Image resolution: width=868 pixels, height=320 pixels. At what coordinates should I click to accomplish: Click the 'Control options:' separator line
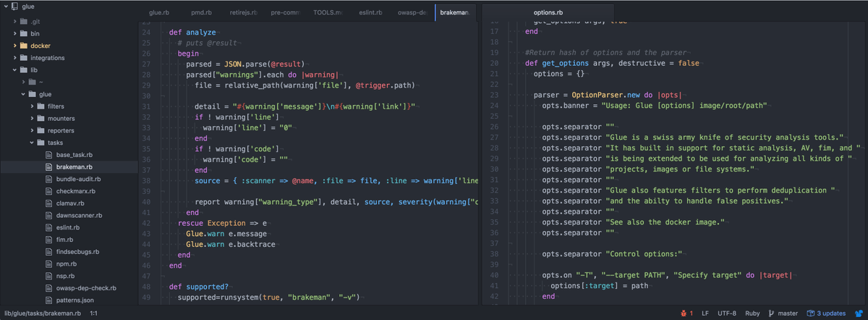click(x=613, y=254)
